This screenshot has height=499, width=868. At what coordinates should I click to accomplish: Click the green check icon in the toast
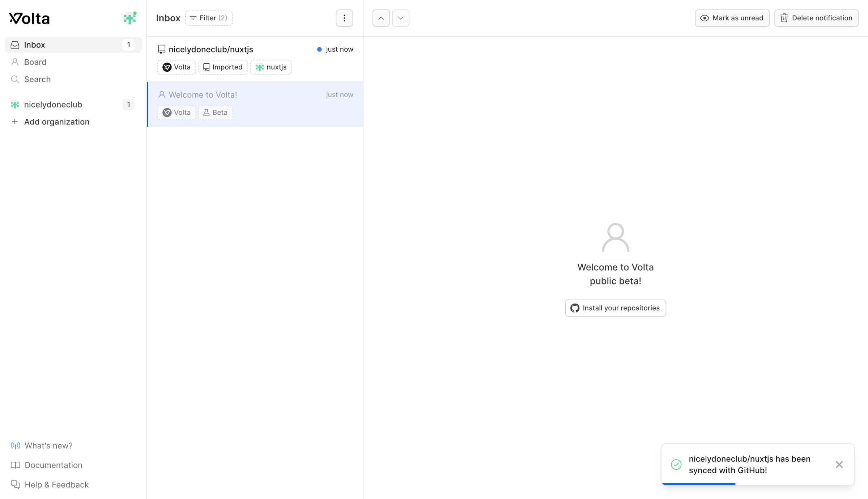(x=676, y=465)
